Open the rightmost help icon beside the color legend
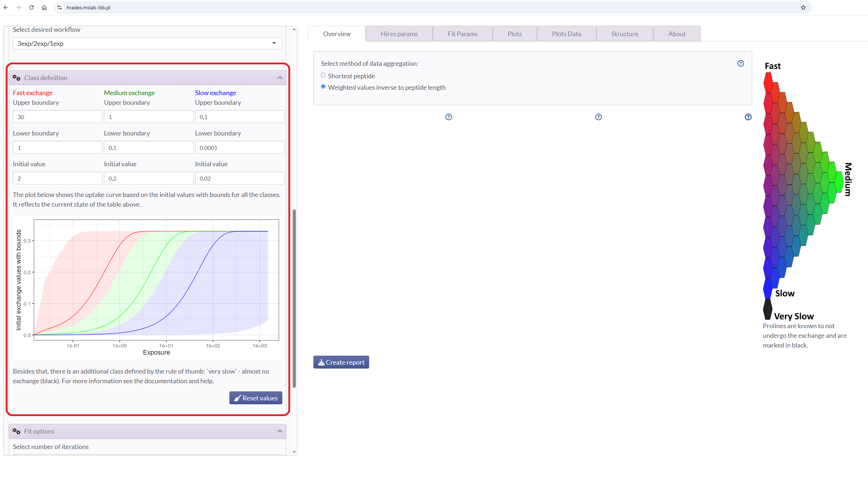Screen dimensions: 868x479 [748, 117]
